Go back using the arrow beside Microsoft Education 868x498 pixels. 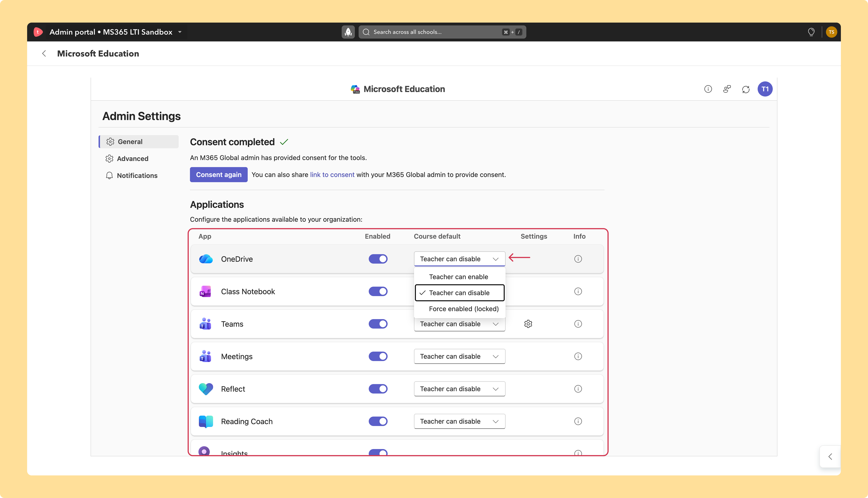coord(44,53)
